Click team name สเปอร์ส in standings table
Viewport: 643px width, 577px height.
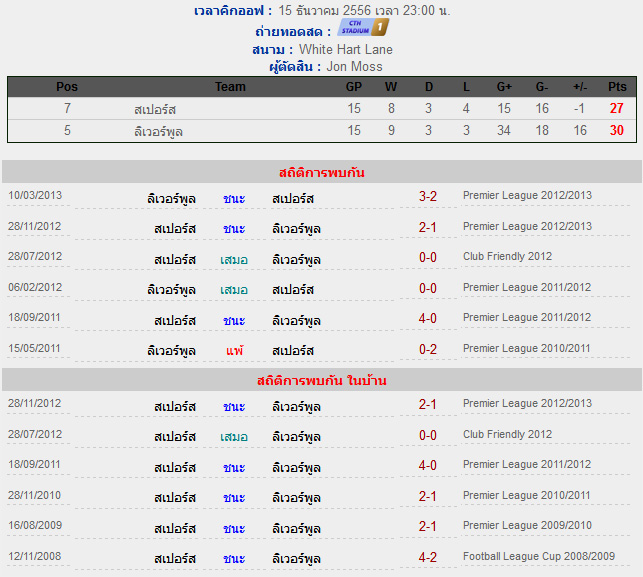155,109
